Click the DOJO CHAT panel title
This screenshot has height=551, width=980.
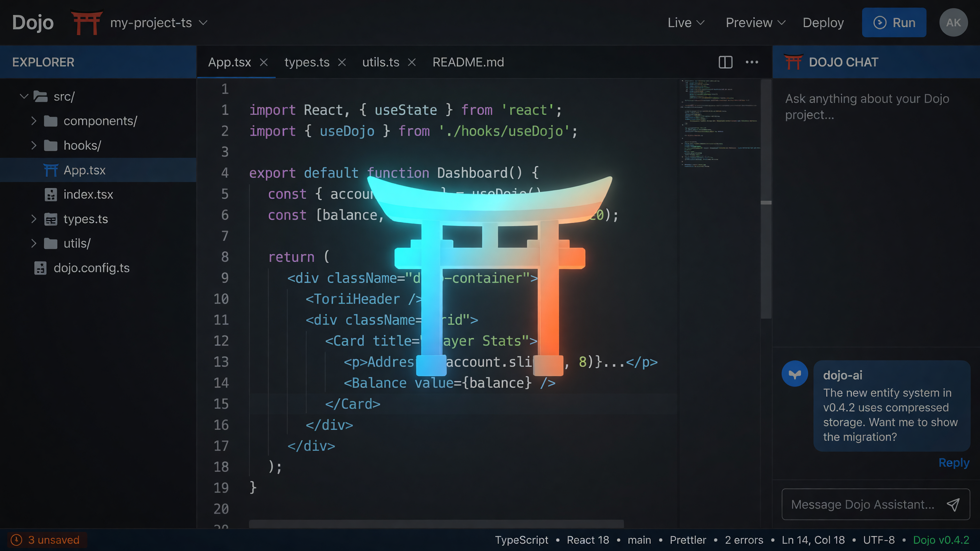(844, 62)
